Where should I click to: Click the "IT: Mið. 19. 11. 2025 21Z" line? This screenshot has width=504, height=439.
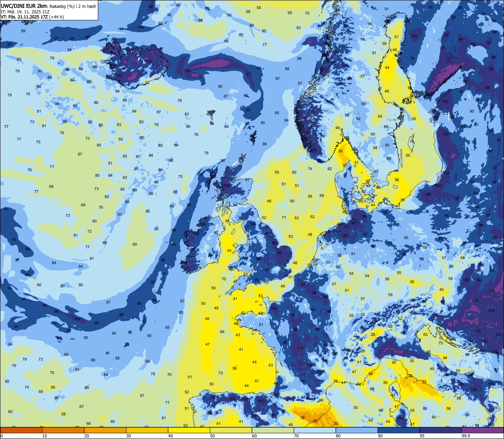[25, 12]
